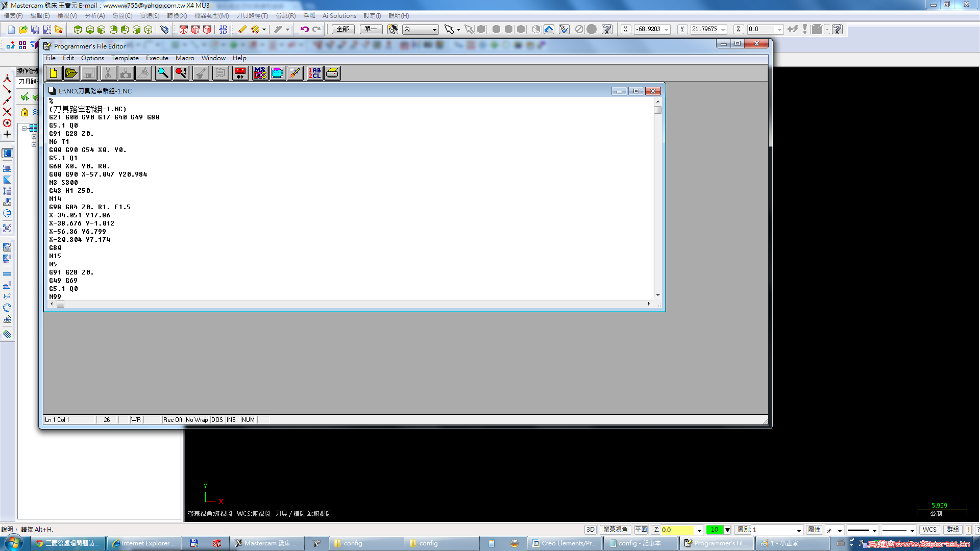Click the New file icon in the editor toolbar

point(54,73)
